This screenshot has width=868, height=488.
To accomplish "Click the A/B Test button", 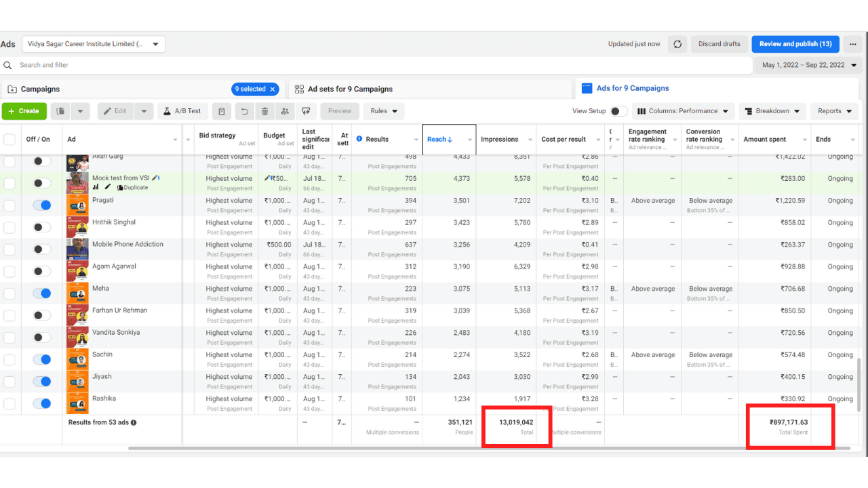I will coord(183,111).
